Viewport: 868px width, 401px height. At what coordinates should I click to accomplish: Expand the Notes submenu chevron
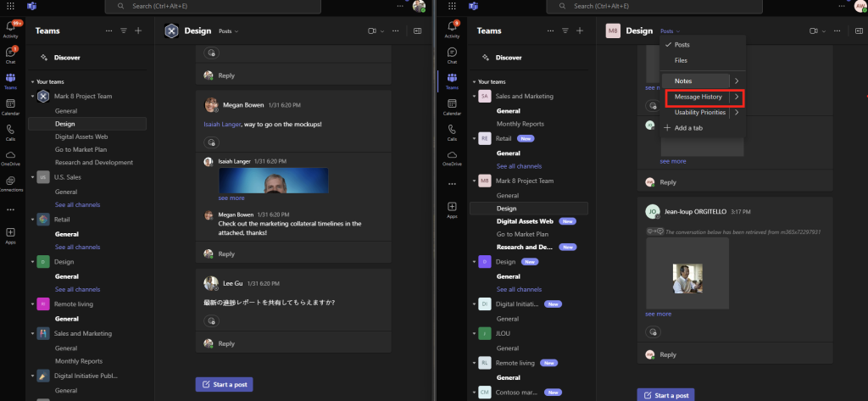737,81
